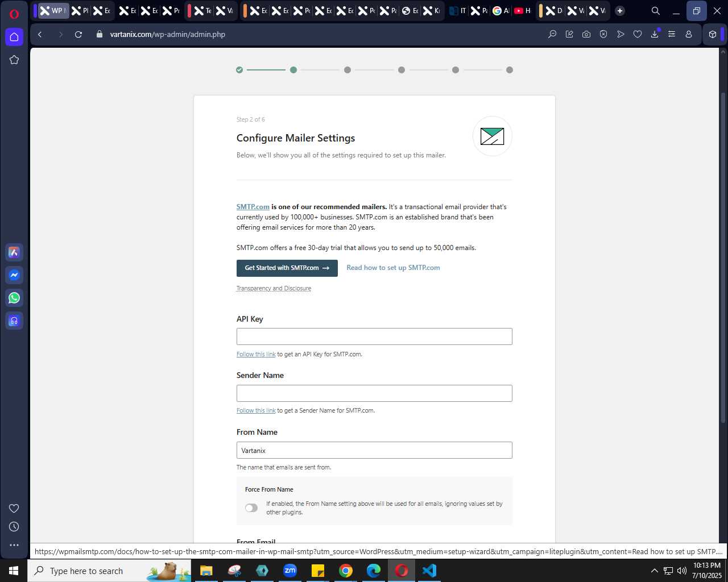The width and height of the screenshot is (728, 582).
Task: Open Visual Studio Code from taskbar
Action: click(429, 571)
